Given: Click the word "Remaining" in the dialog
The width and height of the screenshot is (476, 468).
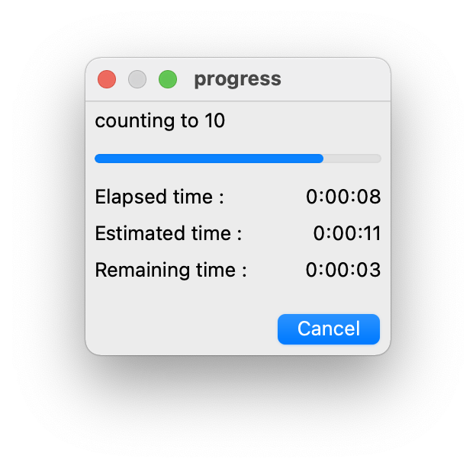Looking at the screenshot, I should click(x=137, y=270).
